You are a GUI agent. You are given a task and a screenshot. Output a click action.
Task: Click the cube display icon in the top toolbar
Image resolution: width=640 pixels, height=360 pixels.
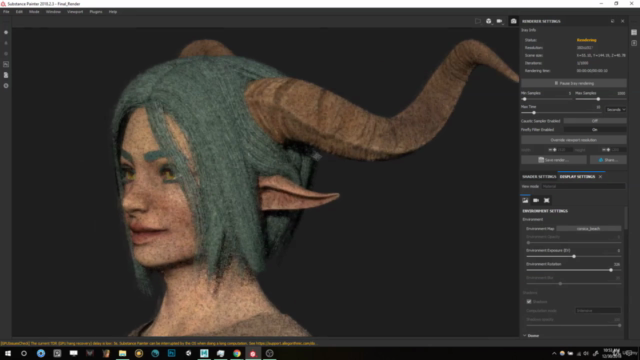[x=489, y=21]
